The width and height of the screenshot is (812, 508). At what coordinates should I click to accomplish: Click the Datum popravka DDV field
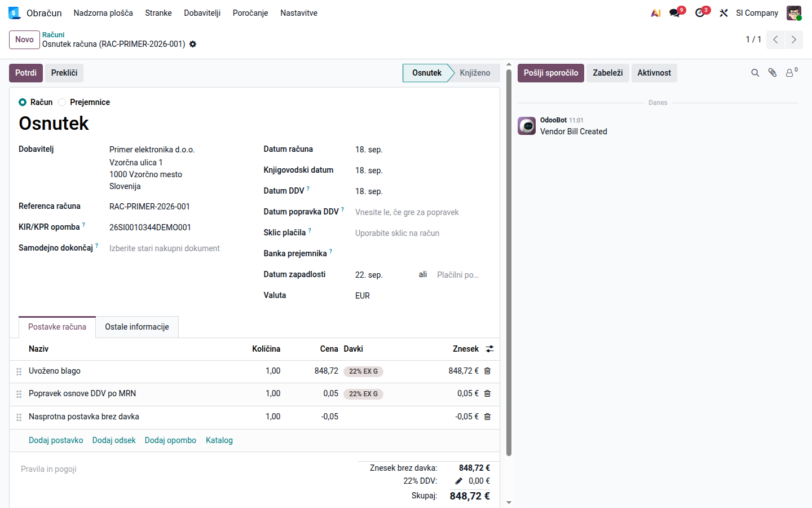[x=417, y=212]
